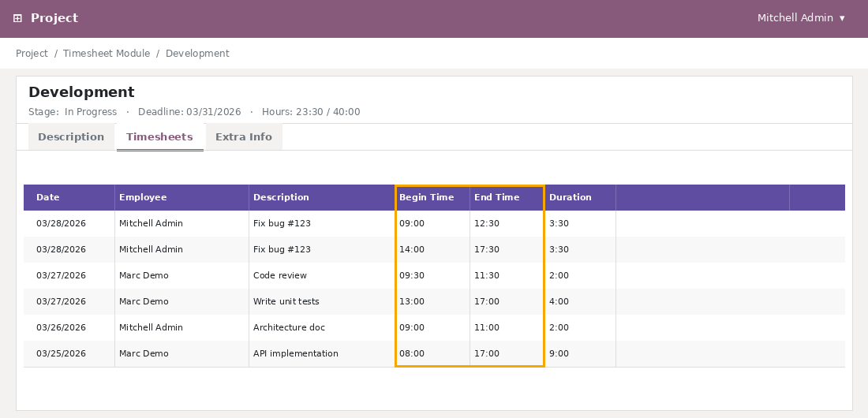Open Timesheet Module breadcrumb link
Viewport: 868px width, 418px height.
click(107, 53)
